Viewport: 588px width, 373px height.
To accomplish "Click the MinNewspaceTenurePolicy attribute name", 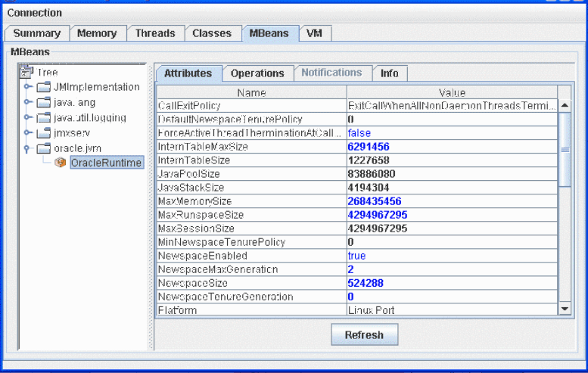I will [222, 242].
